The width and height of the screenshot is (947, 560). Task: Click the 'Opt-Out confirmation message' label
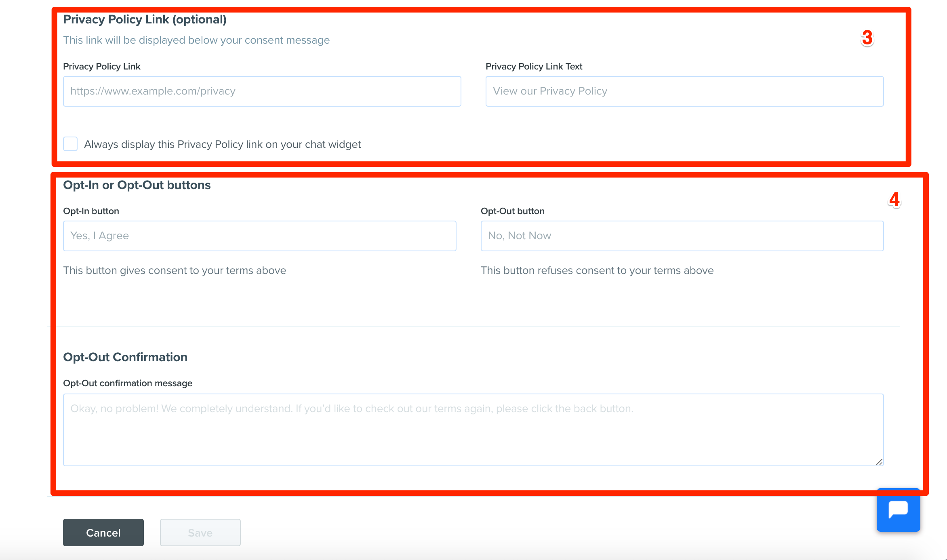[128, 383]
